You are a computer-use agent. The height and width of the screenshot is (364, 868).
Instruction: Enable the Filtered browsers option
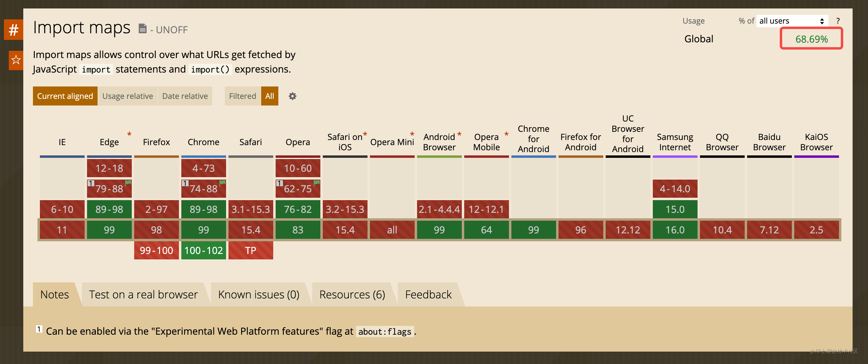tap(242, 96)
